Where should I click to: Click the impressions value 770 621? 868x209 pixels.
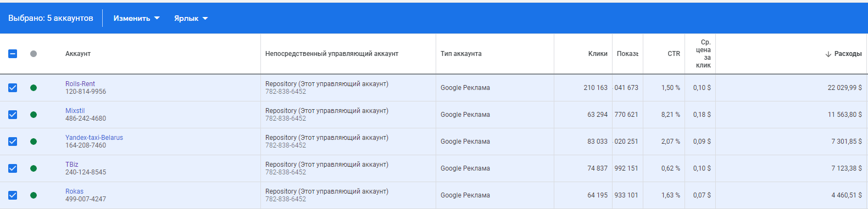pos(626,115)
